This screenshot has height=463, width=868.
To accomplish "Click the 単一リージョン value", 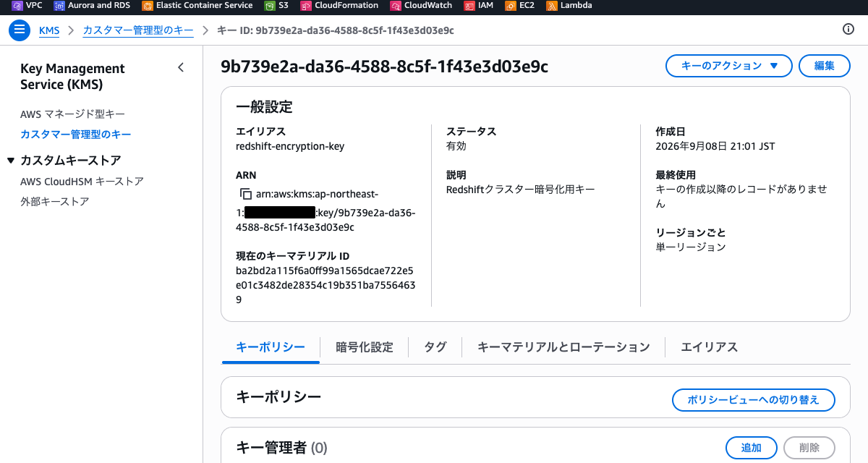I will (x=690, y=247).
